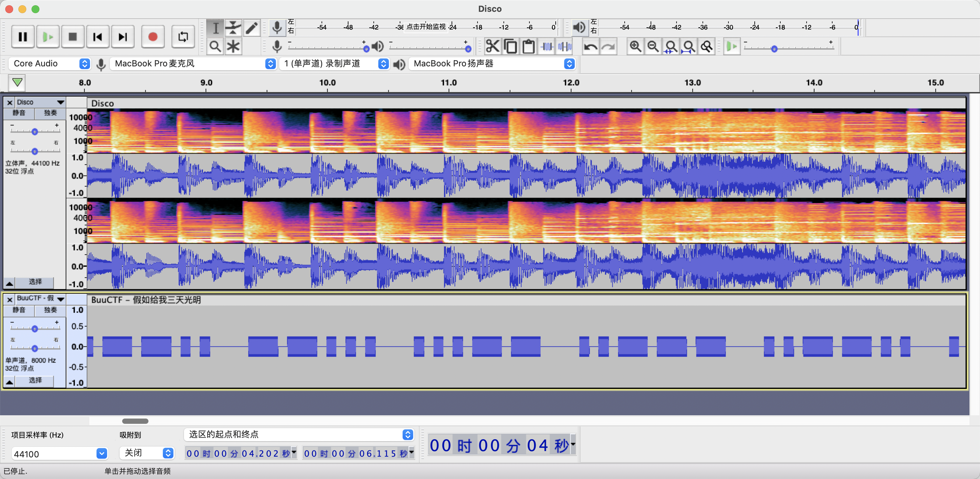The image size is (980, 479).
Task: Click 选择 button on Disco track
Action: [35, 282]
